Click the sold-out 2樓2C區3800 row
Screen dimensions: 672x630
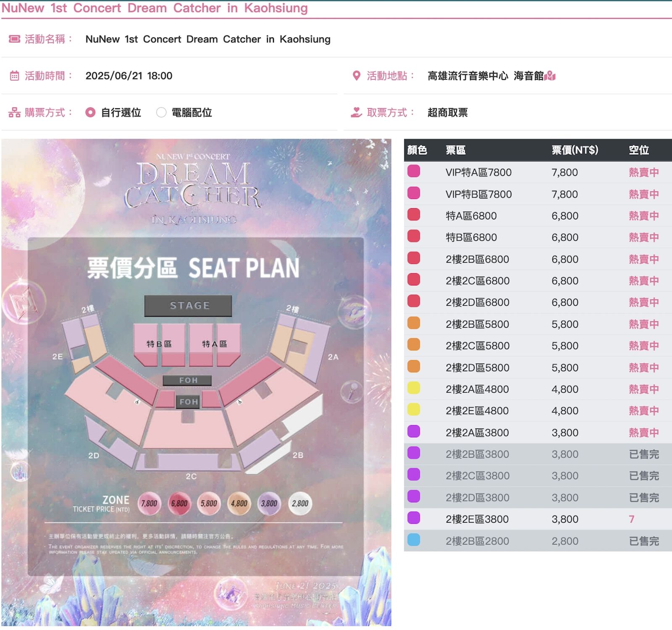click(x=538, y=476)
